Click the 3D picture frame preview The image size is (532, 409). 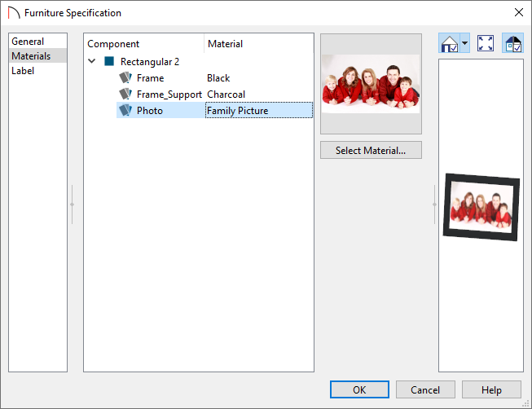click(x=481, y=207)
